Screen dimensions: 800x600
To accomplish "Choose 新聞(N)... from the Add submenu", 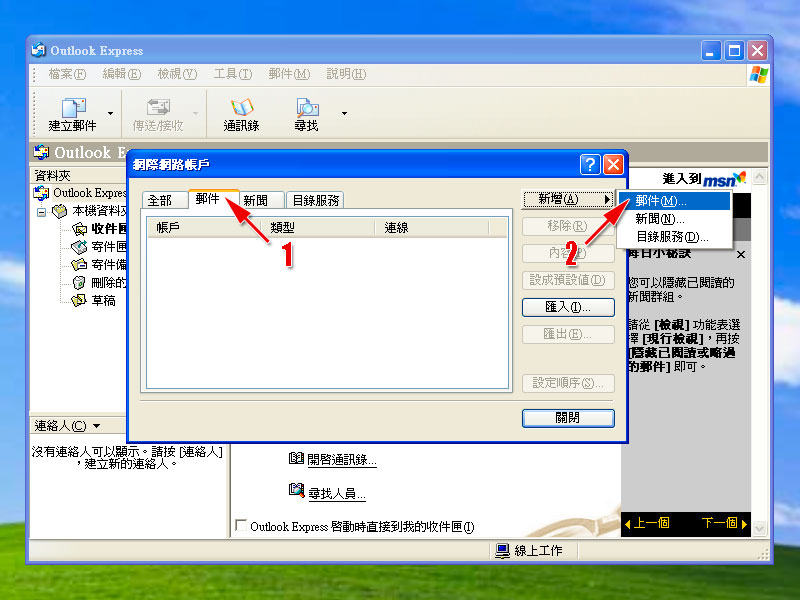I will click(674, 219).
